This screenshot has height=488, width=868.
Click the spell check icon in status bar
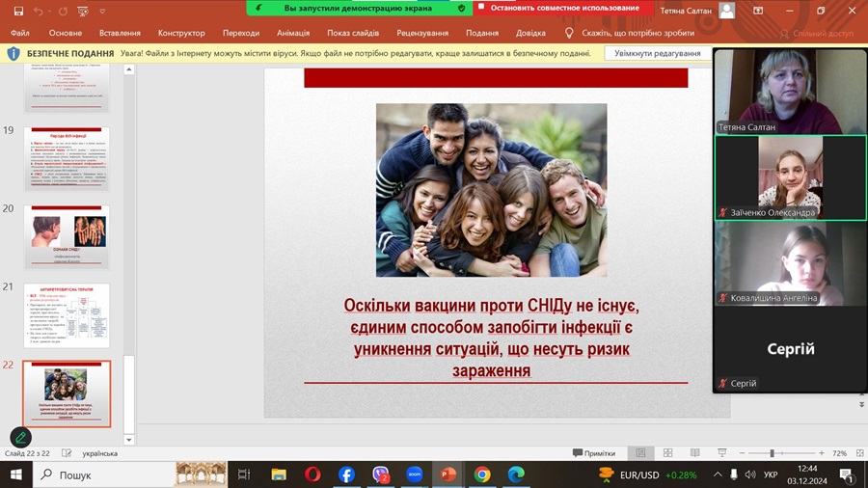pyautogui.click(x=67, y=453)
